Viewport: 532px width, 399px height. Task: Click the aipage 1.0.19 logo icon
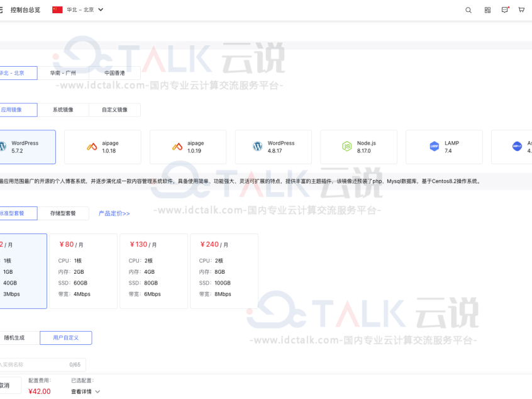point(177,147)
